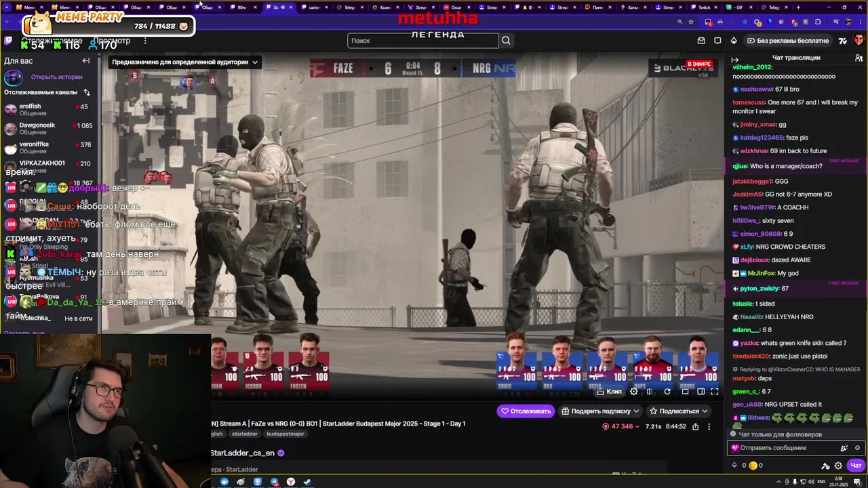This screenshot has height=488, width=868.
Task: Expand viewer count 47 346 chevron
Action: 639,427
